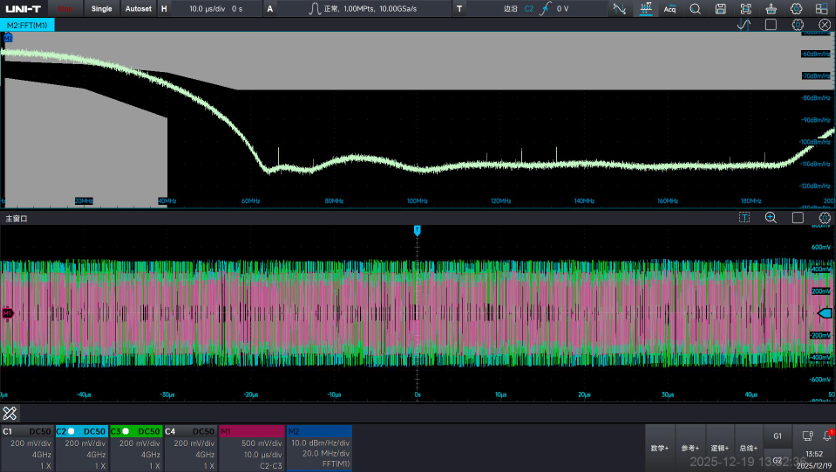Expand the 数学+ math add menu

[660, 448]
